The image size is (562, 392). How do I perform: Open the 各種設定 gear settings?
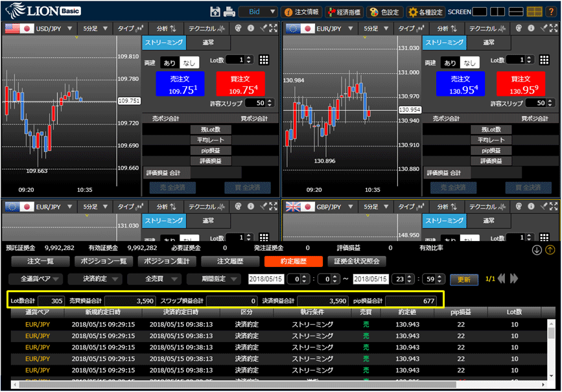pos(426,12)
